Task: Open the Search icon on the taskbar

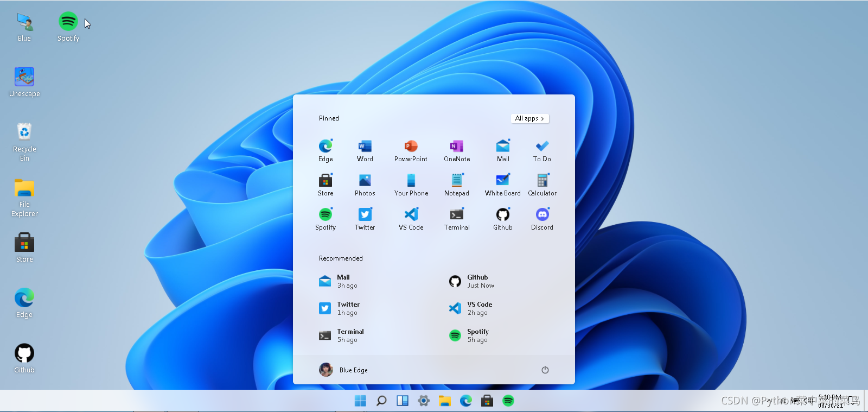Action: (381, 401)
